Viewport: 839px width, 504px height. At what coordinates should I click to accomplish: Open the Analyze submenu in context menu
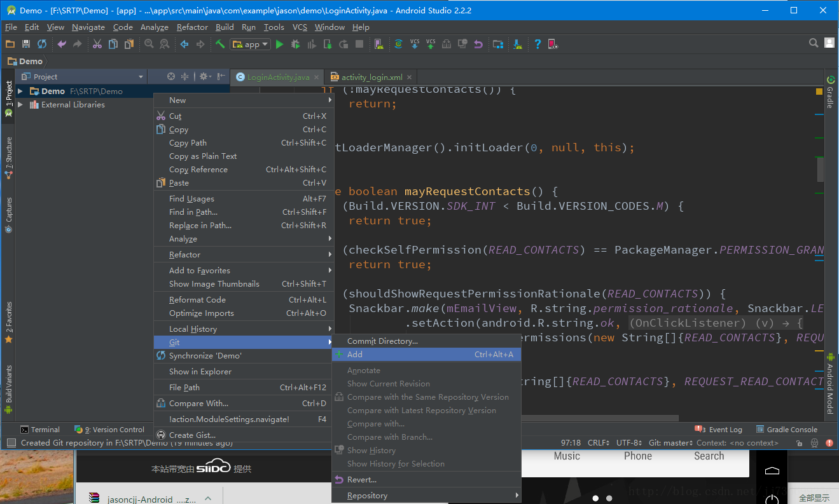(244, 239)
